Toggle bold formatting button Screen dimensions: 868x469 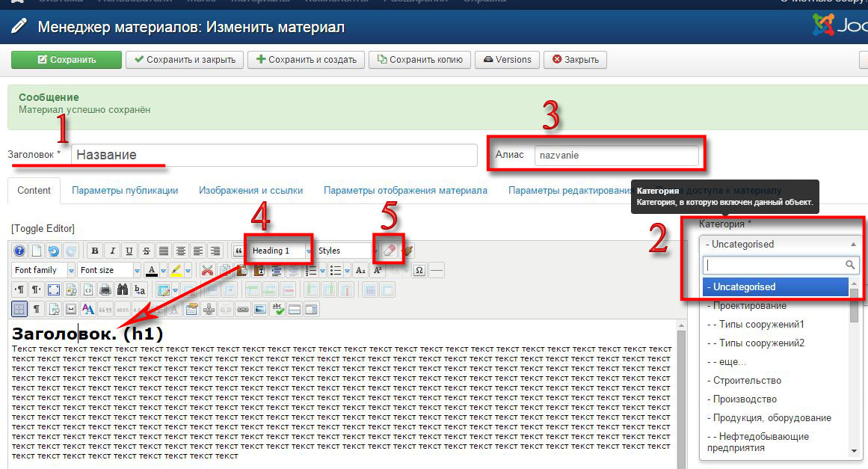(95, 251)
